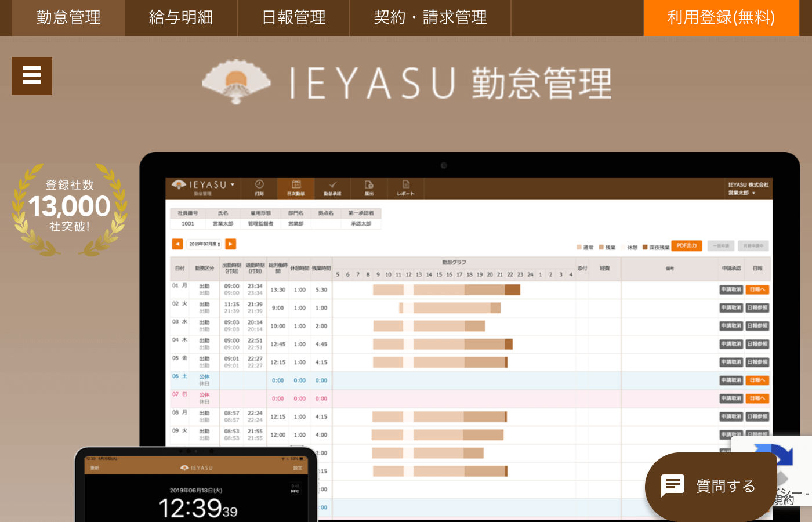
Task: Click the NFC icon on phone mockup
Action: click(295, 488)
